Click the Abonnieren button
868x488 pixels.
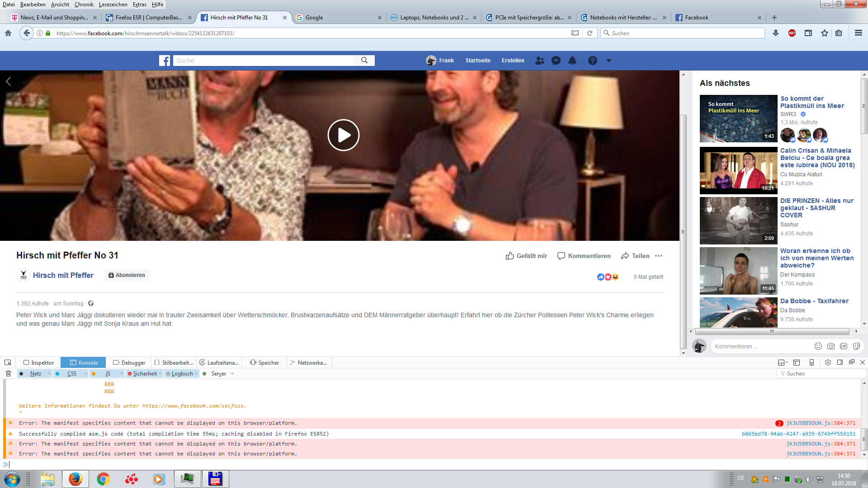pyautogui.click(x=127, y=275)
